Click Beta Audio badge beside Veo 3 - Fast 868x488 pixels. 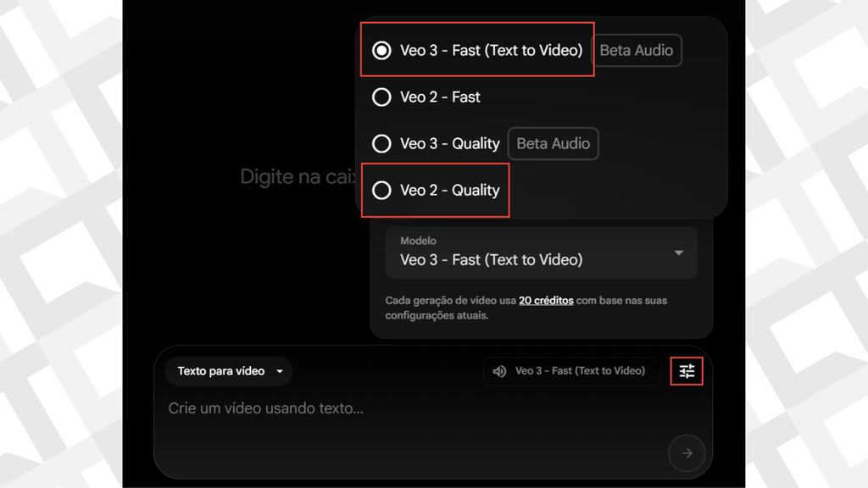(x=636, y=50)
